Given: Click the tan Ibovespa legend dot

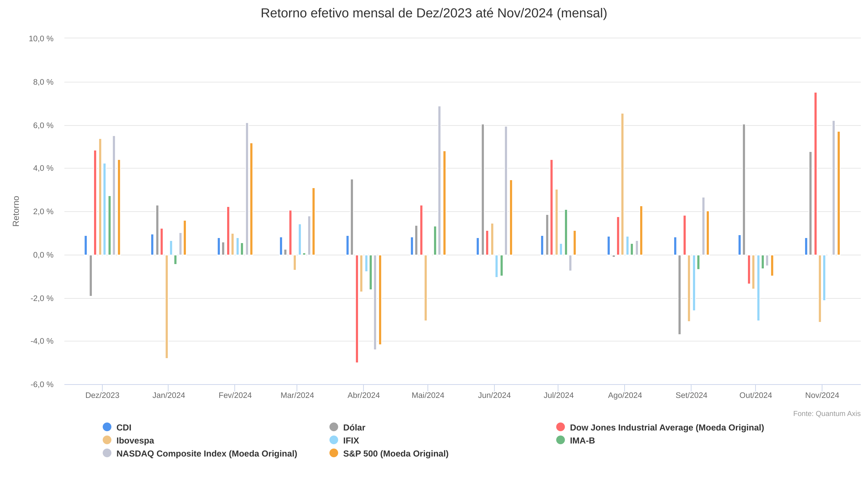Looking at the screenshot, I should [x=107, y=440].
